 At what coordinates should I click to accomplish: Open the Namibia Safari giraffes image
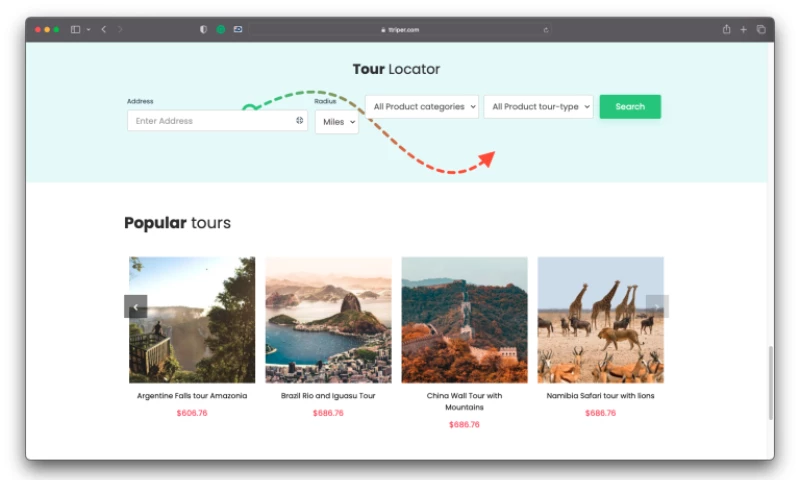pos(601,320)
